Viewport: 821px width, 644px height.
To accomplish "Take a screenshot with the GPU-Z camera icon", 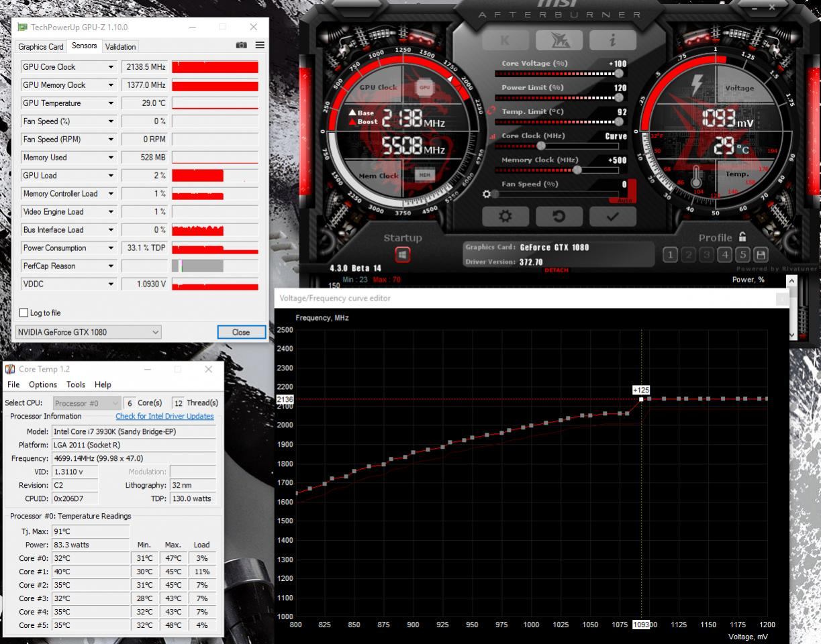I will 241,45.
